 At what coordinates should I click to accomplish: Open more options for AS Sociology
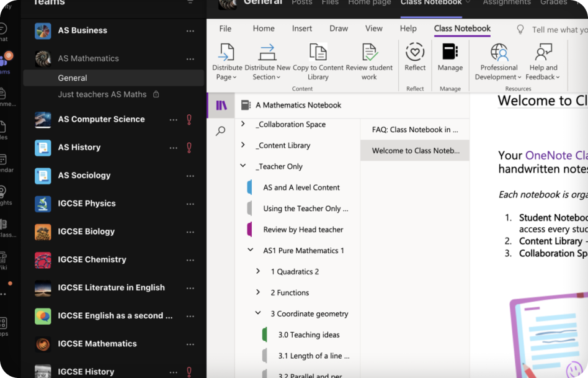click(x=190, y=176)
